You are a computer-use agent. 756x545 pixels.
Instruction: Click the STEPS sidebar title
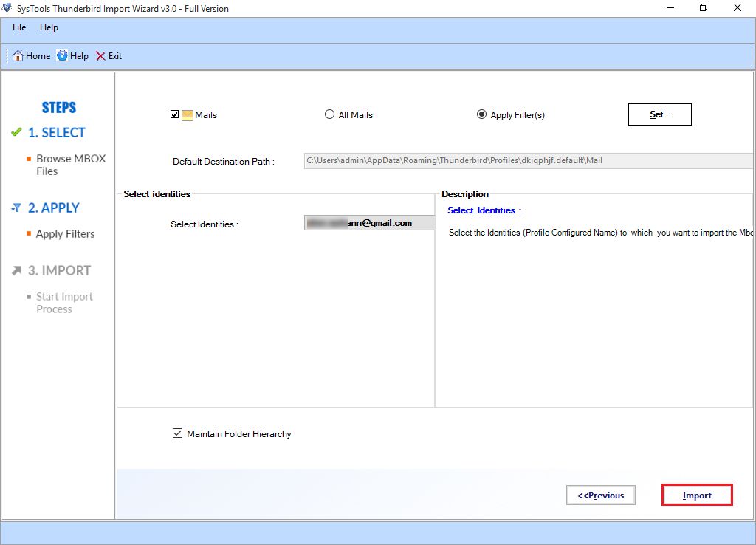59,107
